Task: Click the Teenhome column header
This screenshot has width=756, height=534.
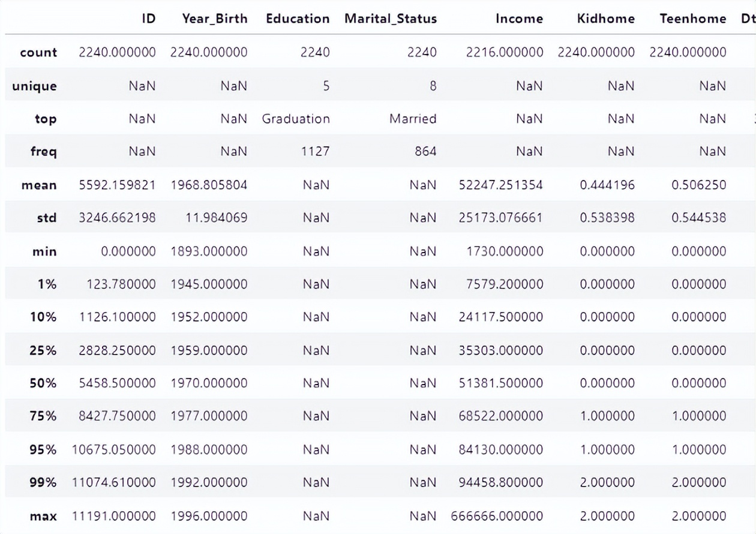Action: 692,19
